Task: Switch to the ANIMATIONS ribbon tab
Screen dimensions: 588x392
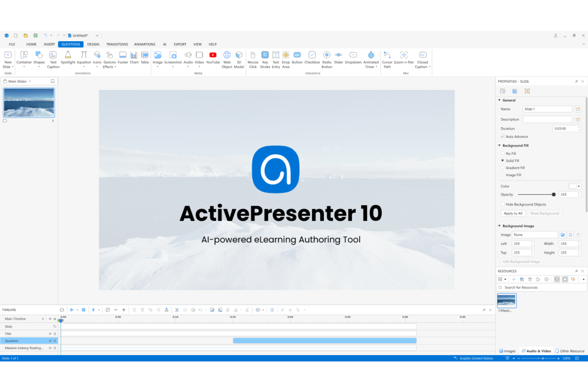Action: (145, 44)
